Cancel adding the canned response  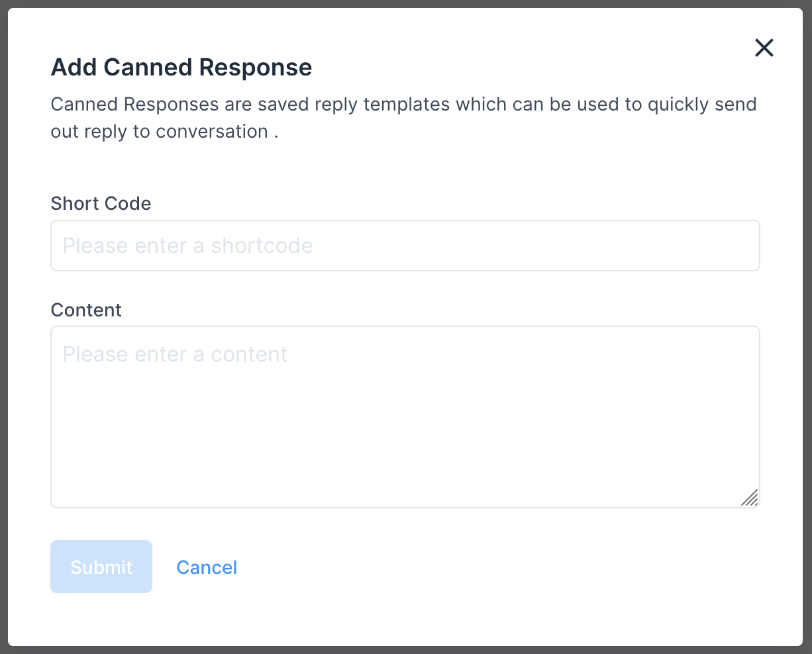(x=207, y=567)
